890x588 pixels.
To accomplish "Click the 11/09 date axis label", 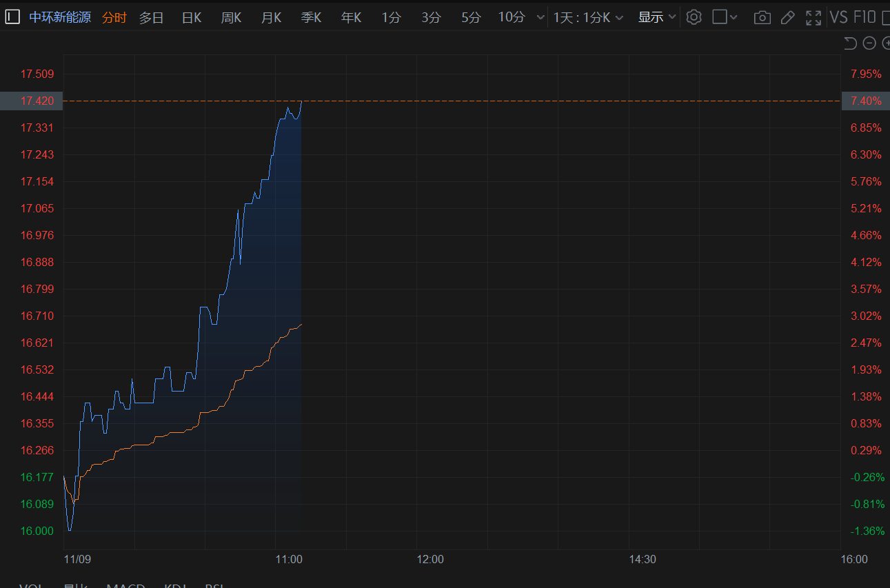I will coord(77,559).
